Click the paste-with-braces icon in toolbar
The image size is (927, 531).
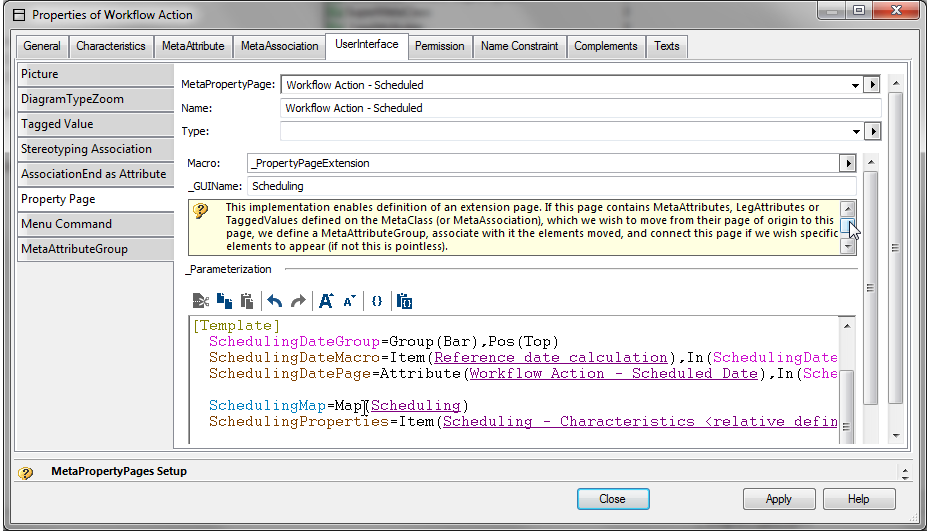(404, 300)
